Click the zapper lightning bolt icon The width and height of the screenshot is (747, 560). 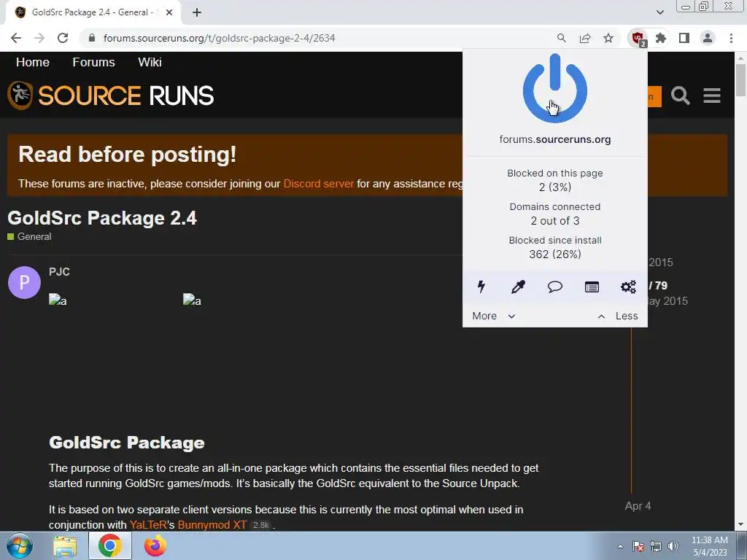[x=481, y=287]
